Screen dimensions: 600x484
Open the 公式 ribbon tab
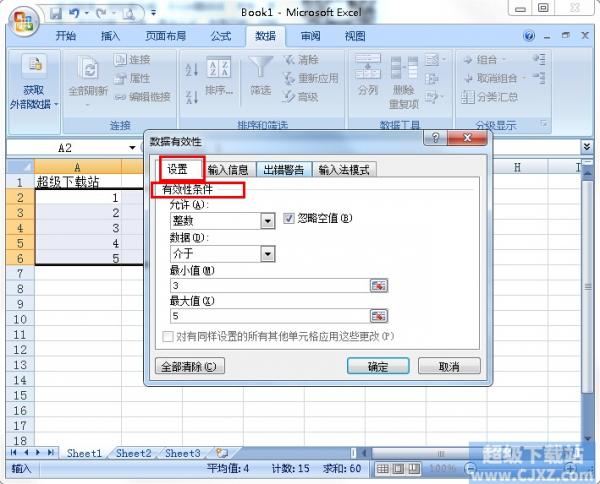point(221,36)
